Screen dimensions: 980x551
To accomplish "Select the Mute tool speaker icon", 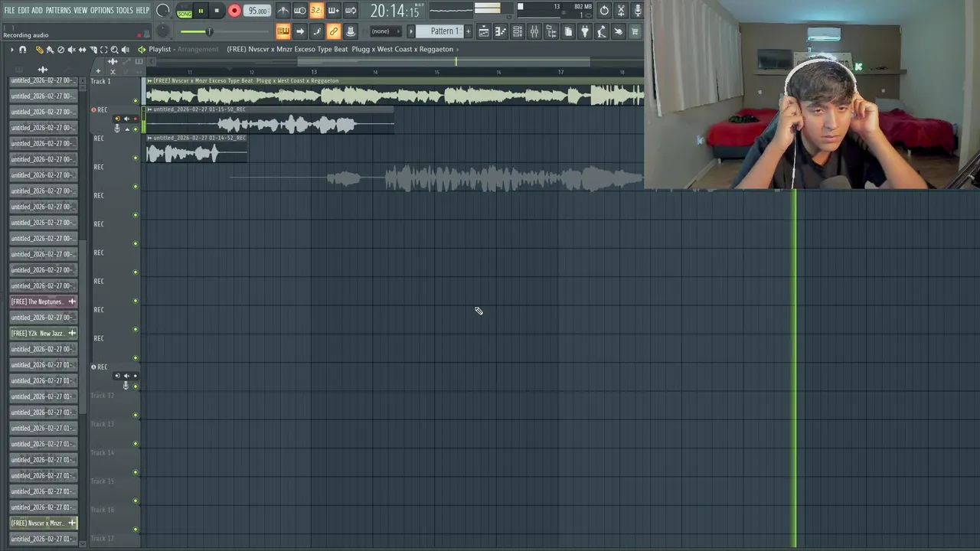I will tap(72, 50).
